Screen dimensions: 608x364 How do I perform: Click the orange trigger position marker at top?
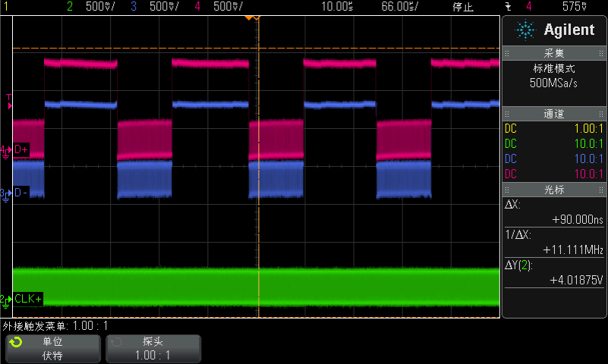(x=258, y=17)
